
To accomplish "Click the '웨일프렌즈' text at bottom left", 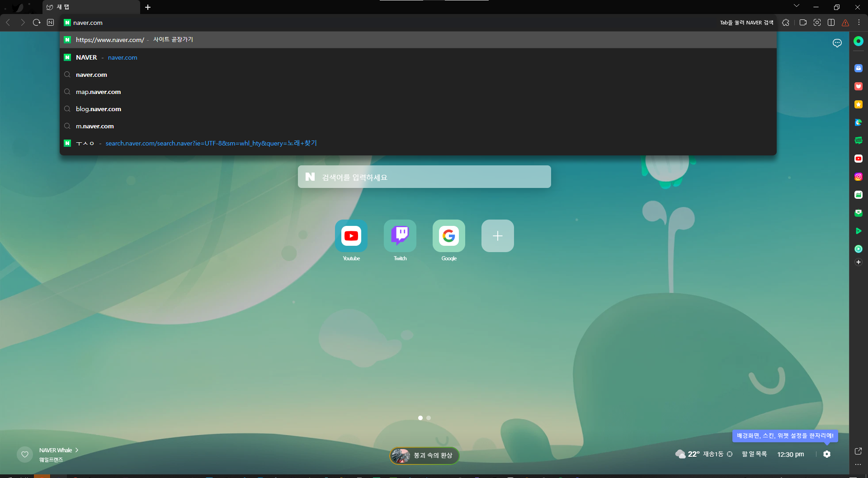I will click(51, 459).
